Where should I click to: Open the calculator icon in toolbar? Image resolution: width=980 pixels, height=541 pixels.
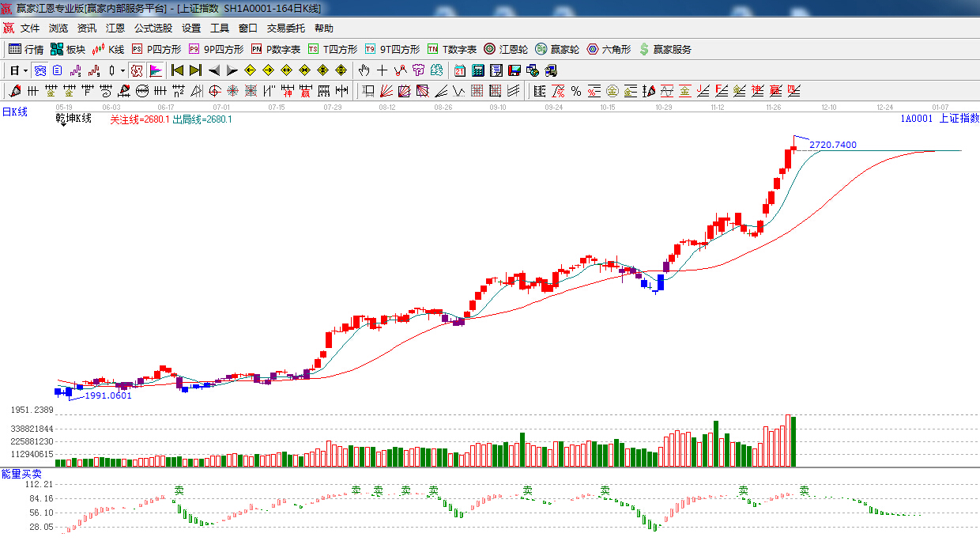coord(477,70)
